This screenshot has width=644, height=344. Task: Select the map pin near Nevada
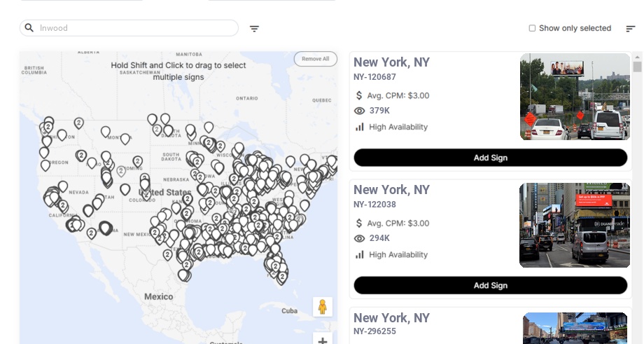click(x=63, y=186)
